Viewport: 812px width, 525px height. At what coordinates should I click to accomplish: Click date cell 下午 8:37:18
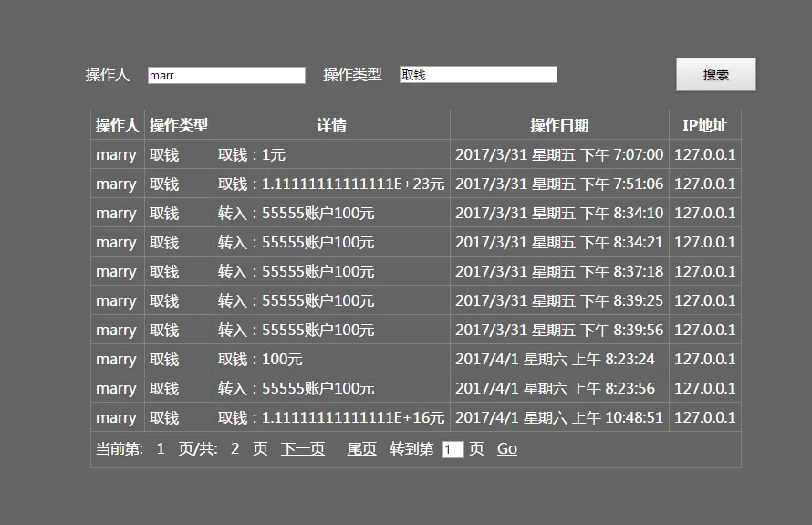coord(560,271)
